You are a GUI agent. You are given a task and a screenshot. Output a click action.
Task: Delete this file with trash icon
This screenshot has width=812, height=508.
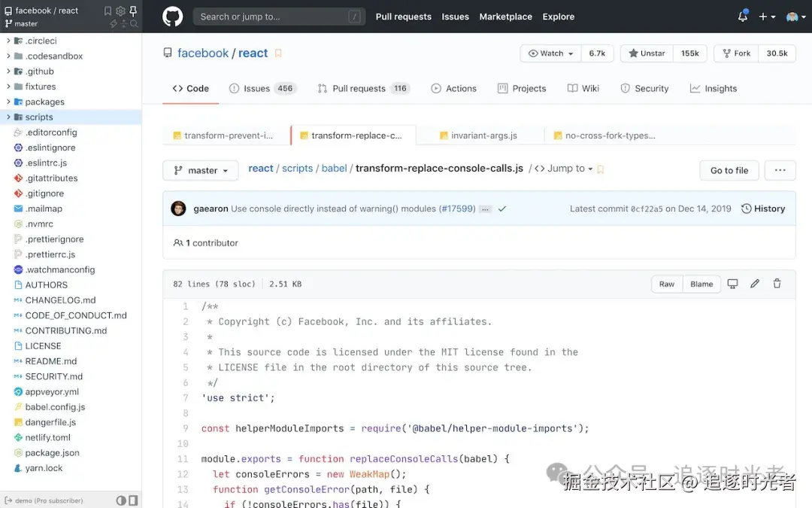click(x=777, y=284)
